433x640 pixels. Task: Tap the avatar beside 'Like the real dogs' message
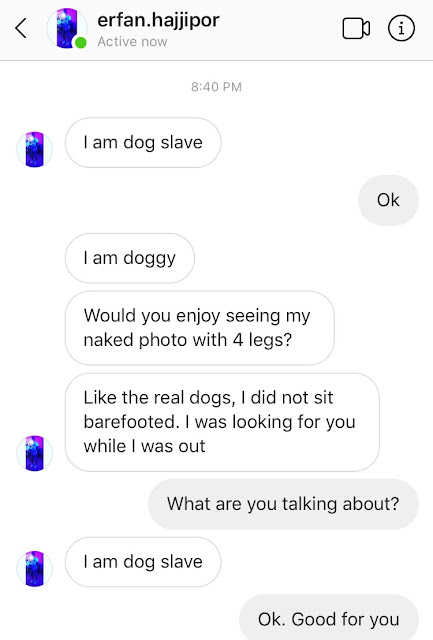point(35,453)
